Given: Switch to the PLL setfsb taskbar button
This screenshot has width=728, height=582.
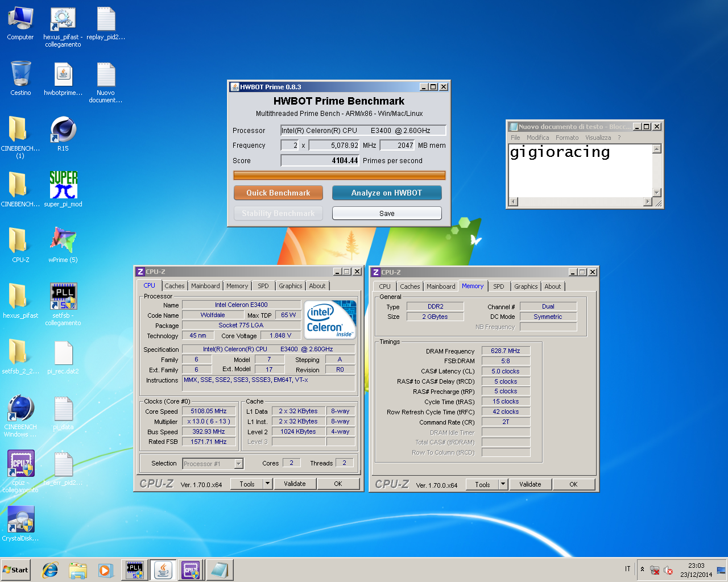Looking at the screenshot, I should point(135,570).
